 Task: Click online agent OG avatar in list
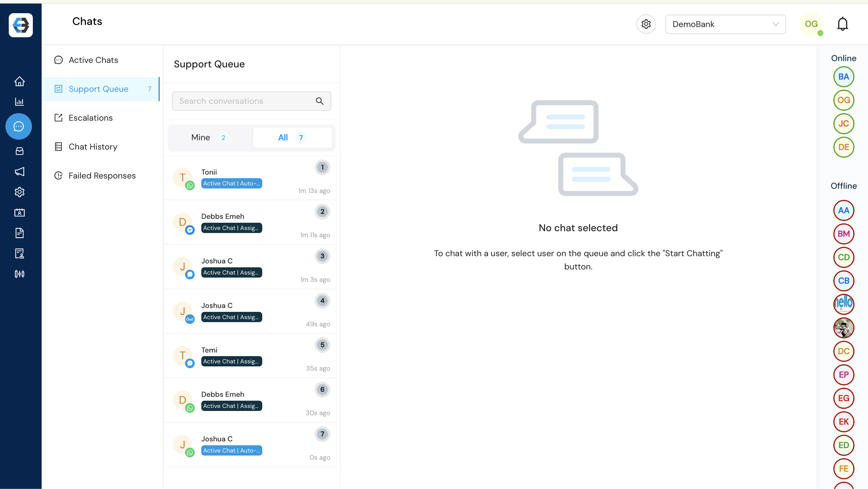coord(843,100)
